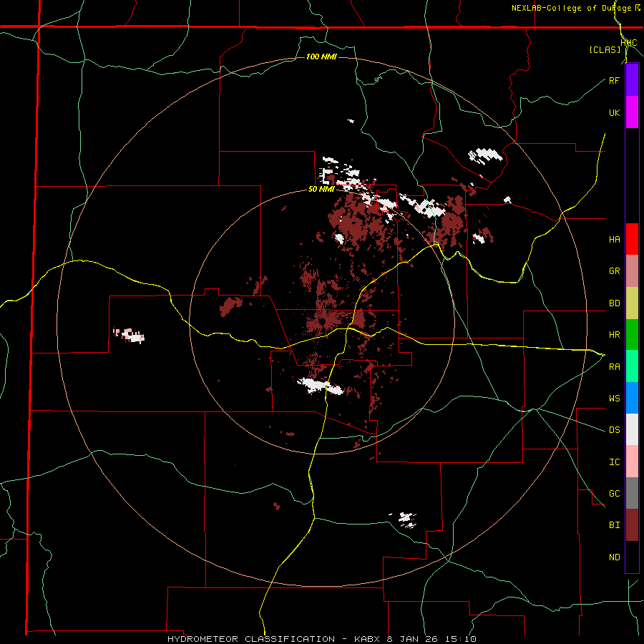Click the BD legend label
This screenshot has width=644, height=644.
614,303
